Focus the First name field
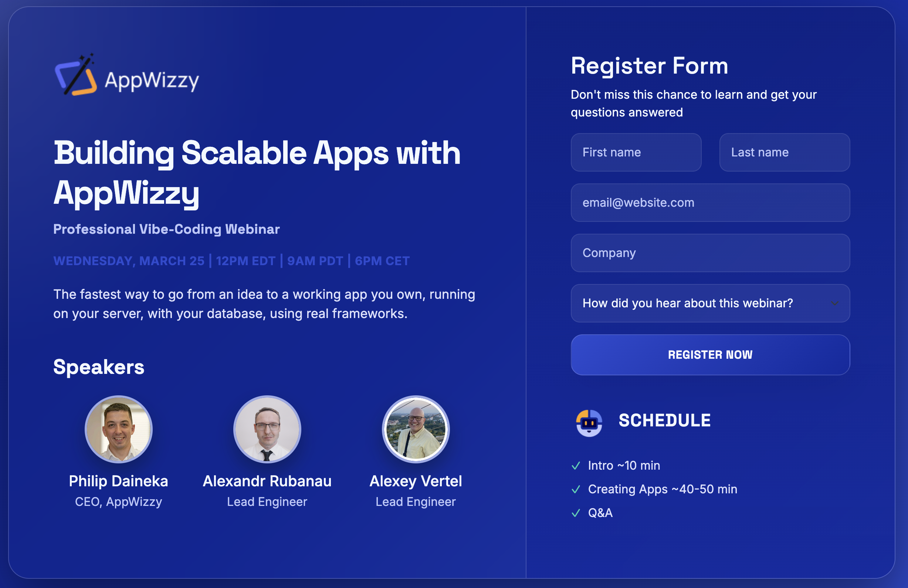The height and width of the screenshot is (588, 908). coord(636,152)
